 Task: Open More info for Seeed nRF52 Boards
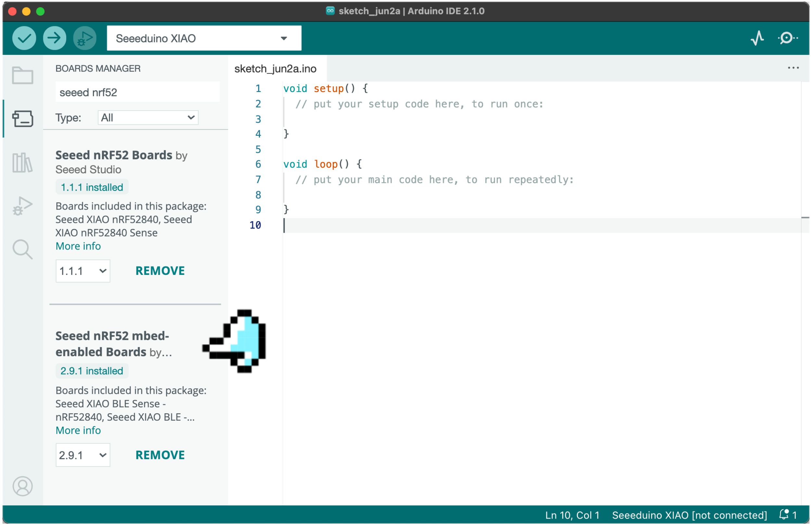pos(78,246)
